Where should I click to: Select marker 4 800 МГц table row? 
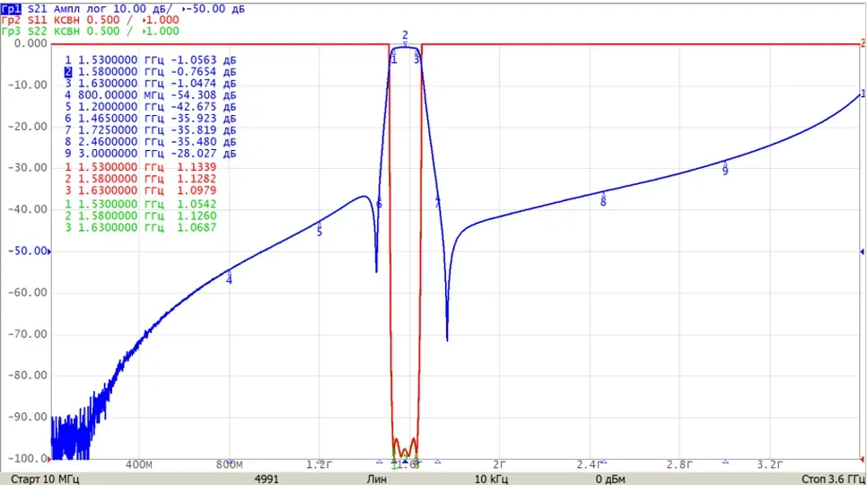tap(150, 95)
